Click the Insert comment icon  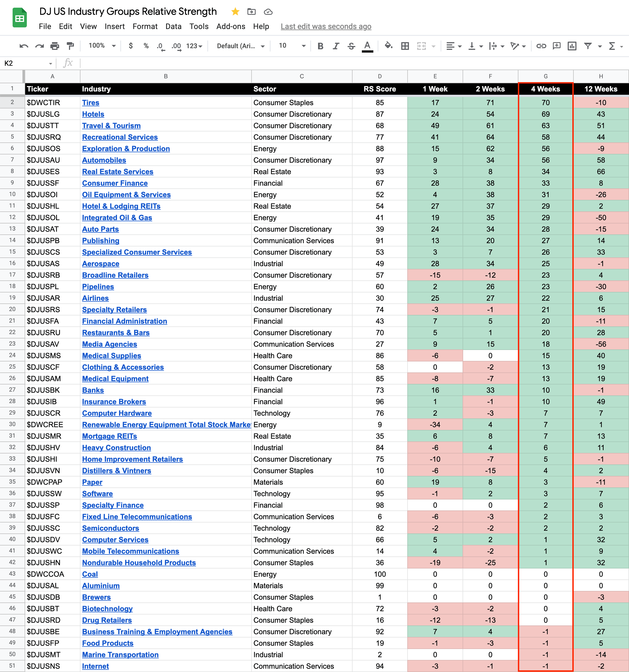point(556,46)
